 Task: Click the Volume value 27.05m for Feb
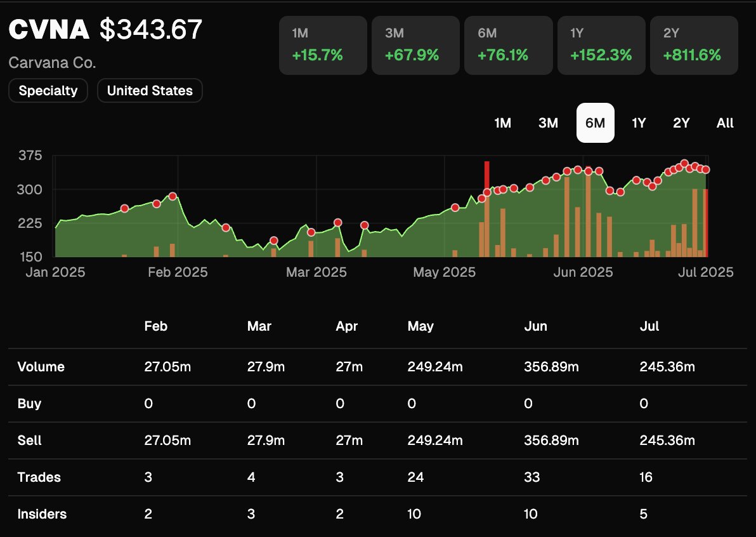tap(167, 367)
